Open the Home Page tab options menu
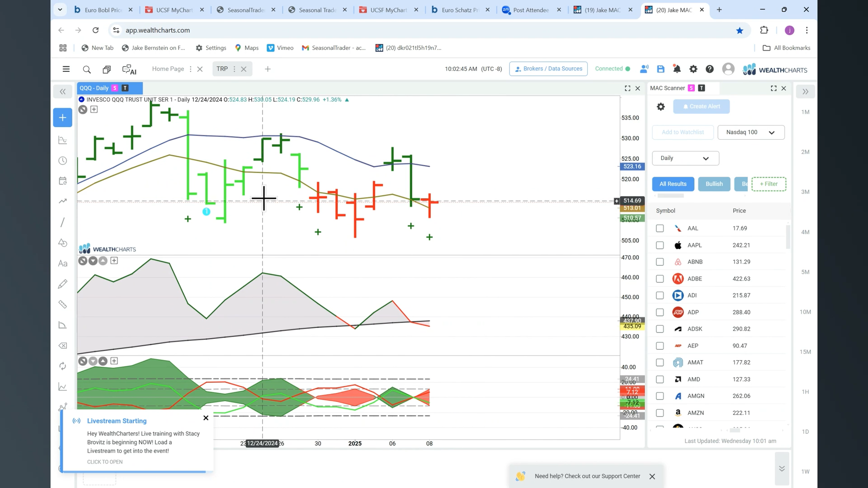Screen dimensions: 868x488 (x=190, y=69)
